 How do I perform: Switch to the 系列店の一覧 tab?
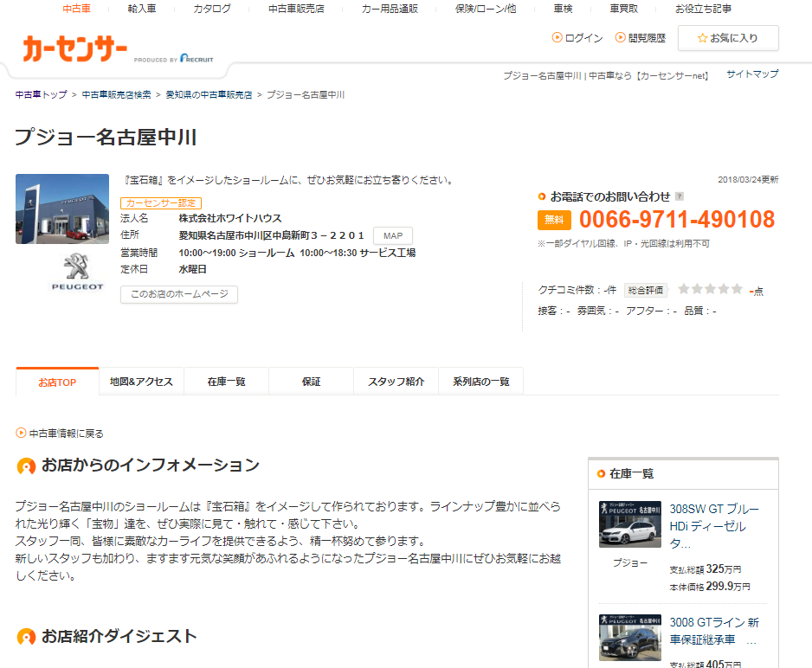coord(481,382)
